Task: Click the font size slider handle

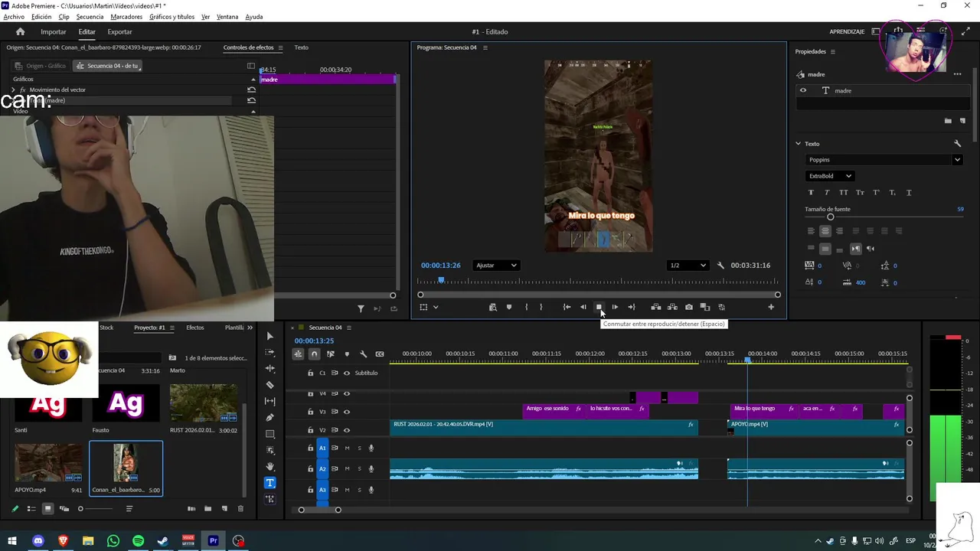Action: point(830,217)
